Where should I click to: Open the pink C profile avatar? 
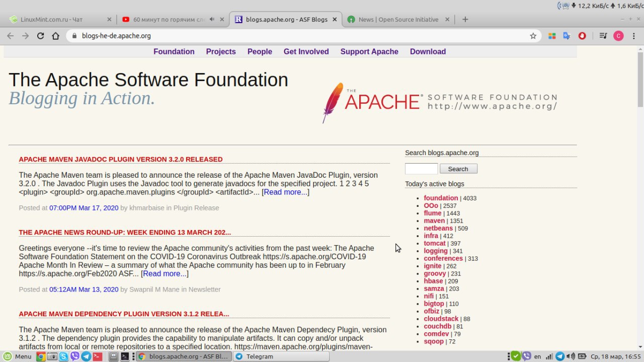point(618,36)
